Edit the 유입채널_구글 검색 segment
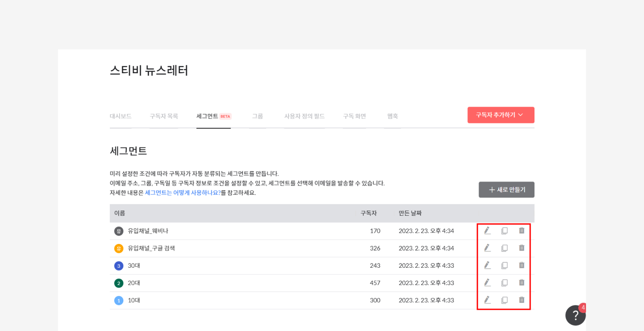The image size is (644, 331). pyautogui.click(x=487, y=248)
